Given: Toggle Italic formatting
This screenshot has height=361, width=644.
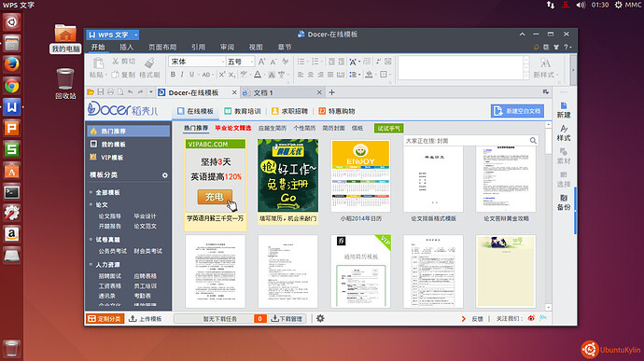Looking at the screenshot, I should point(182,75).
